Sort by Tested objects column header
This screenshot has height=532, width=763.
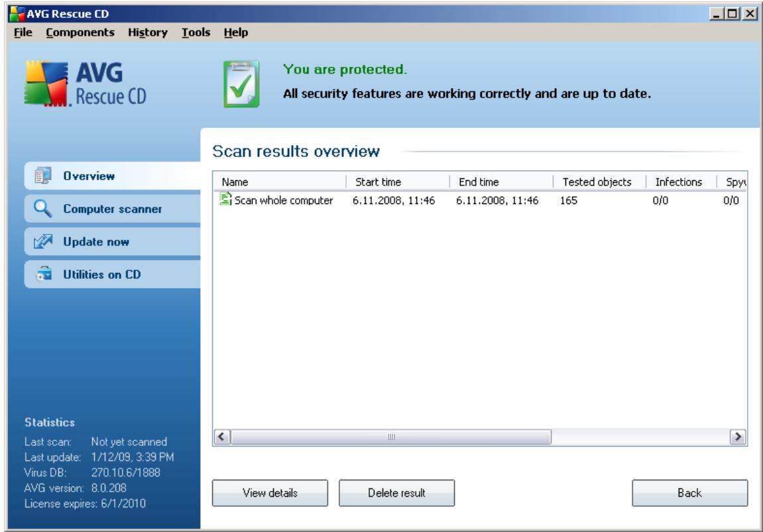(x=599, y=182)
